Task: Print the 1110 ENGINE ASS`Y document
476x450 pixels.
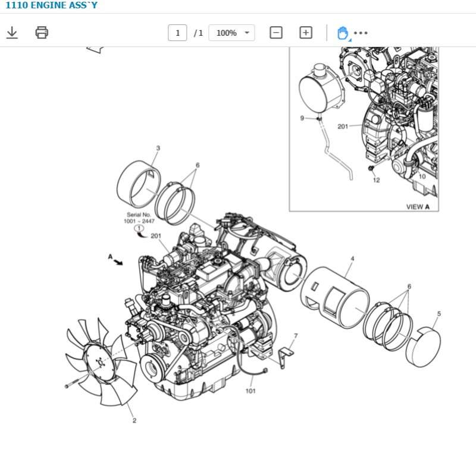Action: 42,33
